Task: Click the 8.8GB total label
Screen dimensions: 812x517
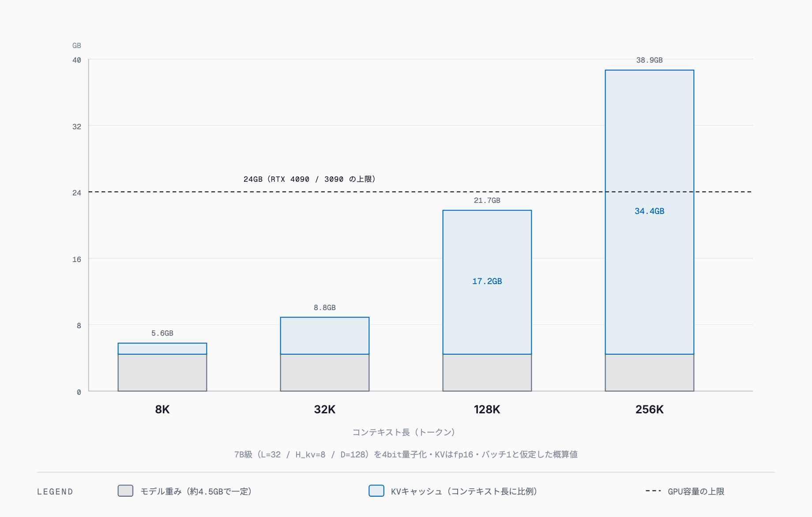Action: (325, 307)
